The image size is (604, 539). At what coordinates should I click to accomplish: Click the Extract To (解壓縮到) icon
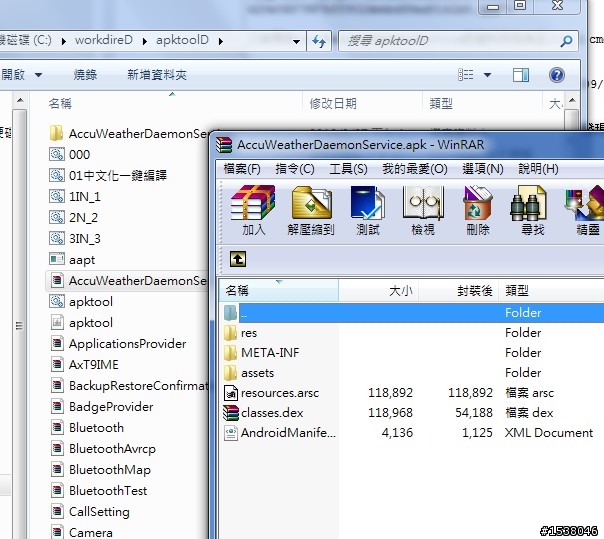pos(311,210)
